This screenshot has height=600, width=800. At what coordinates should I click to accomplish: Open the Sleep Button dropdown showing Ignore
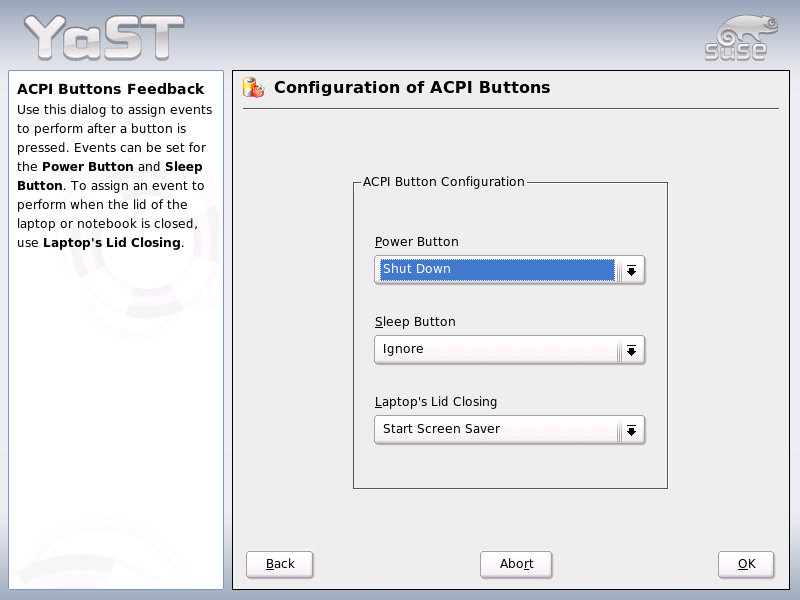click(509, 349)
